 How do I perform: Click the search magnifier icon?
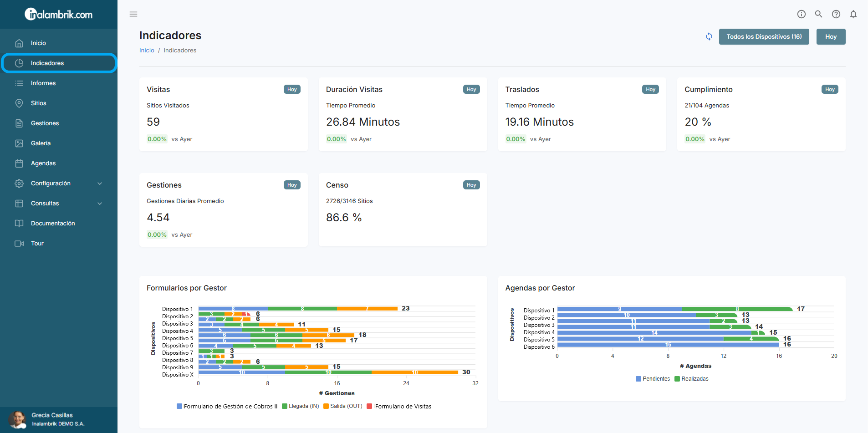[x=819, y=14]
